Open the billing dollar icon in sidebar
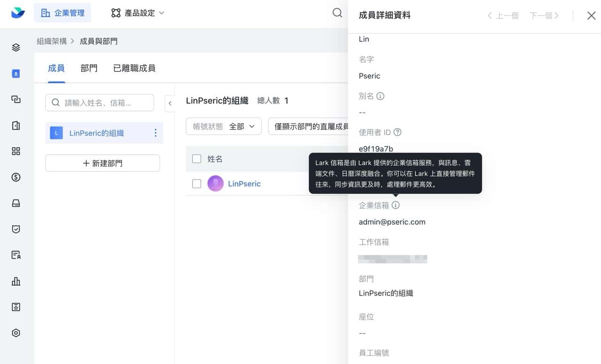 (x=16, y=177)
